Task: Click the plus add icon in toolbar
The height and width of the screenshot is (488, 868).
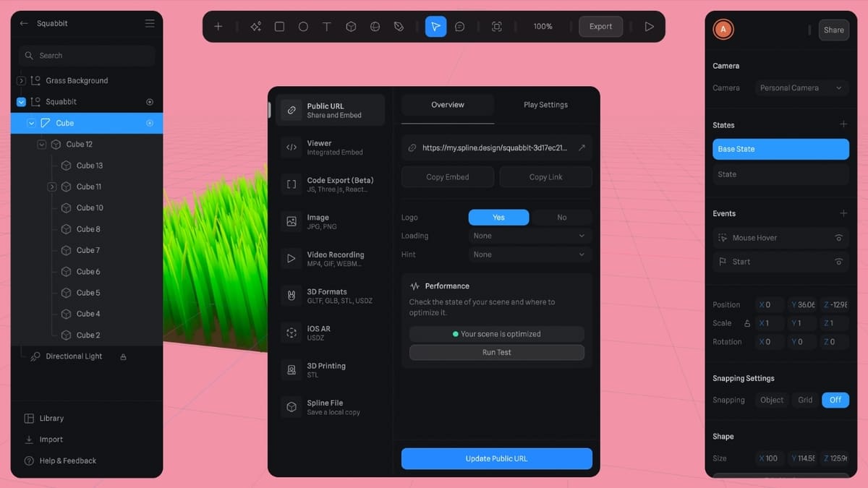Action: [x=218, y=27]
